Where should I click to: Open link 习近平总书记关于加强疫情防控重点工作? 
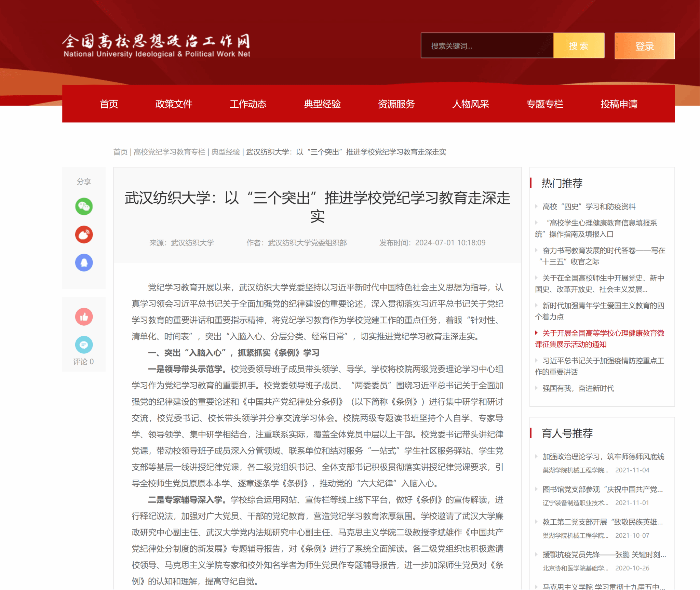[x=600, y=366]
